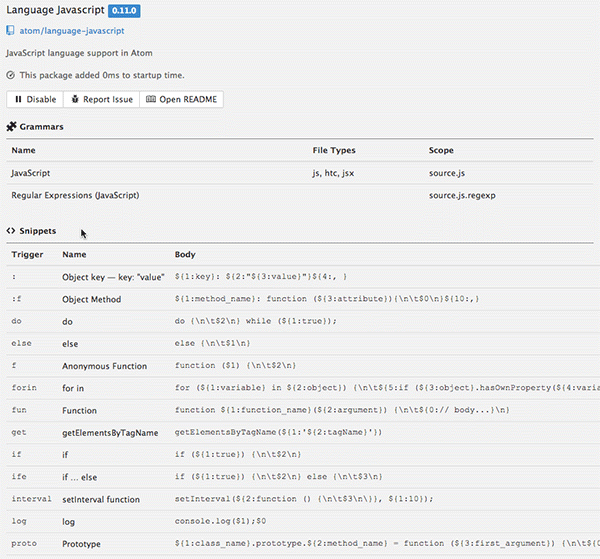600x559 pixels.
Task: Click the 'get' trigger cell
Action: coord(19,432)
